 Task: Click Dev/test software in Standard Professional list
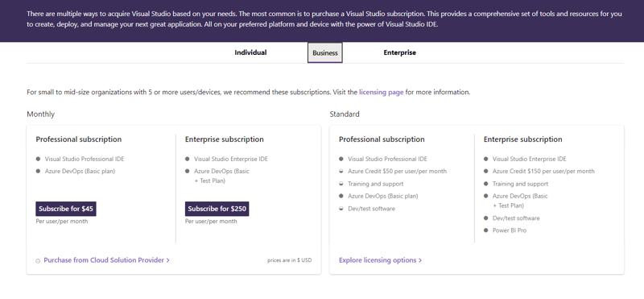(371, 209)
